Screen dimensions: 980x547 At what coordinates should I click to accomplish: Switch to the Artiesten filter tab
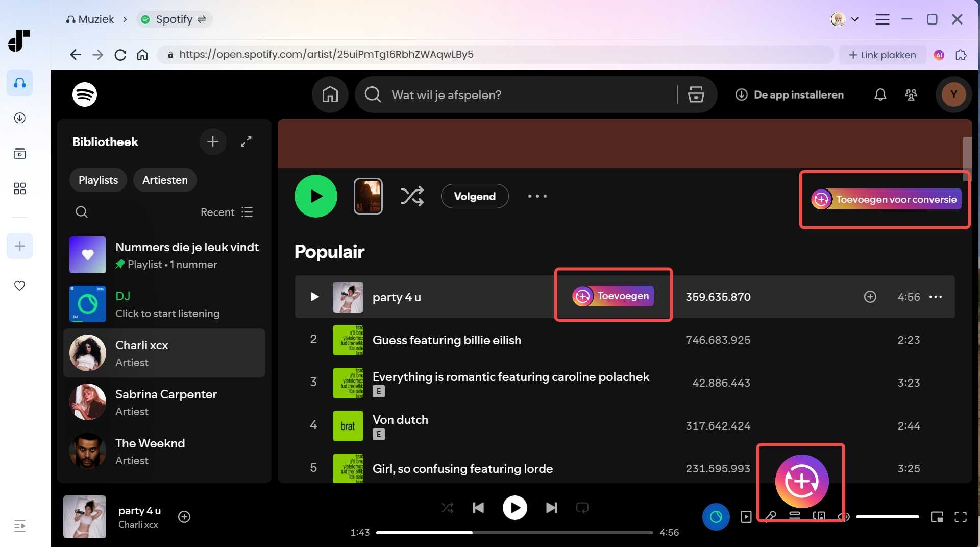[164, 180]
